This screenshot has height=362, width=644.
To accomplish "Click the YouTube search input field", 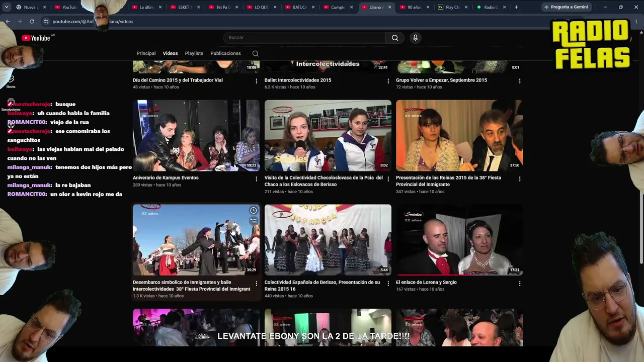I will [304, 38].
